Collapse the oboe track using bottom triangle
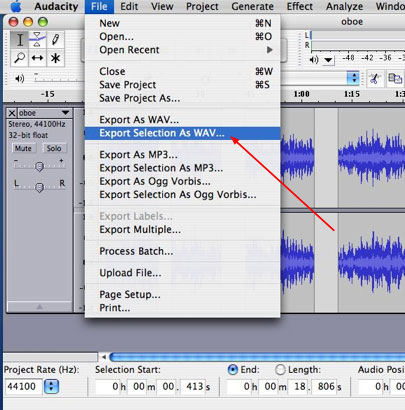The height and width of the screenshot is (410, 405). (39, 306)
